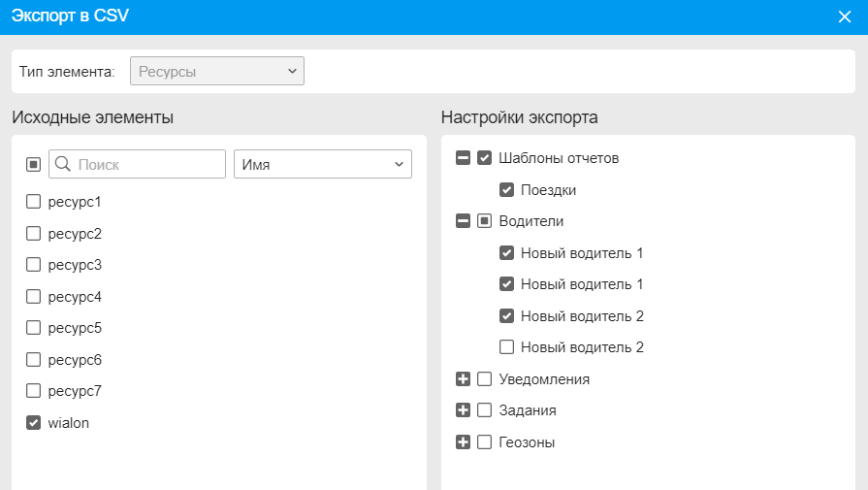Click into the Поиск search field
This screenshot has height=490, width=868.
pos(145,165)
